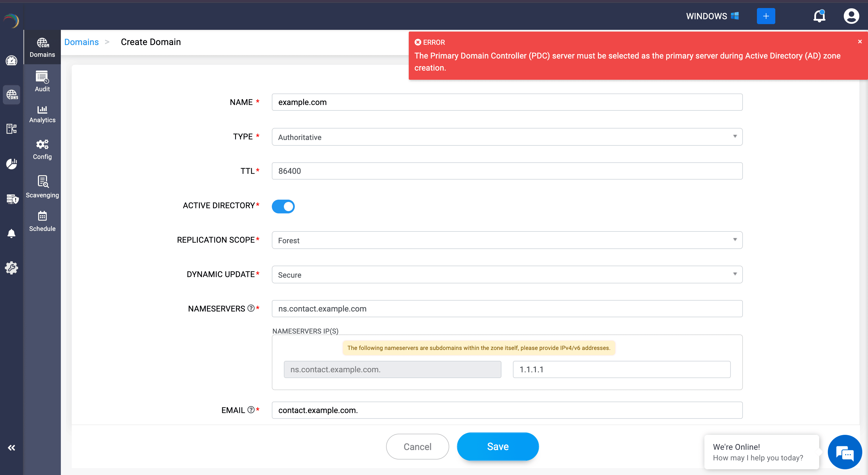Click the Nameservers help question icon
The height and width of the screenshot is (475, 868).
tap(251, 308)
